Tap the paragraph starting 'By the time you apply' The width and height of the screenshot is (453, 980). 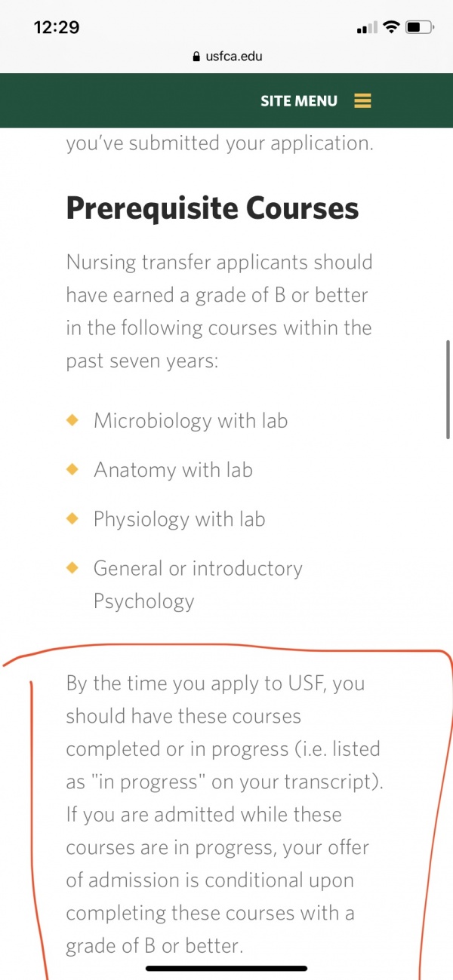[224, 815]
